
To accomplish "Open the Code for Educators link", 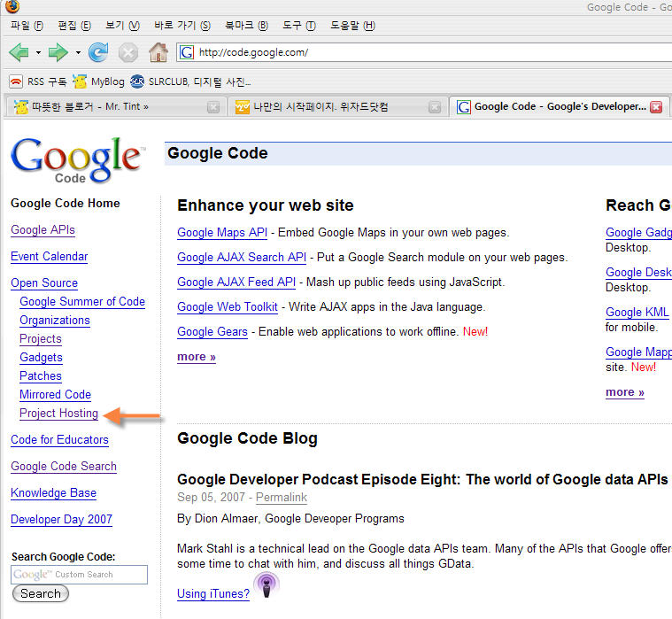I will 59,440.
